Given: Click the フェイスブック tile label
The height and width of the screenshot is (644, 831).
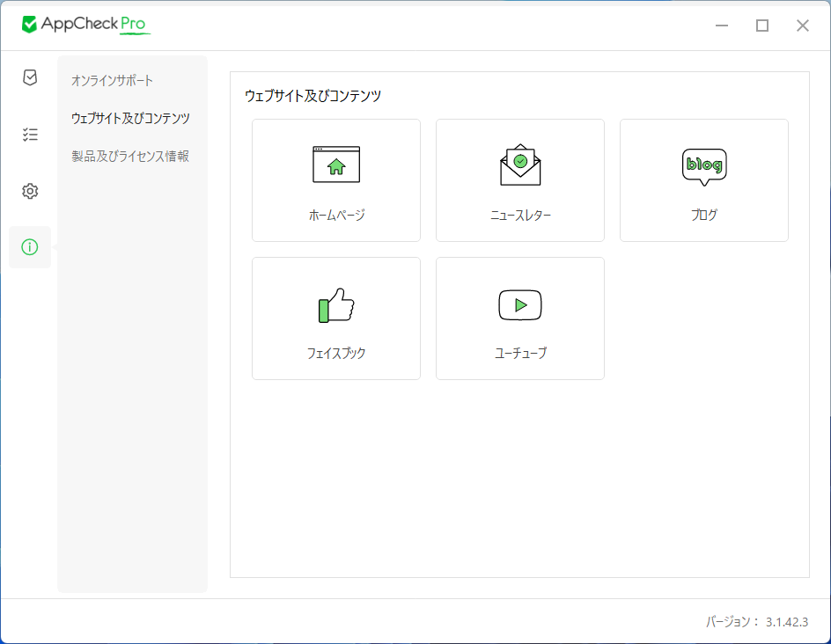Looking at the screenshot, I should 336,354.
